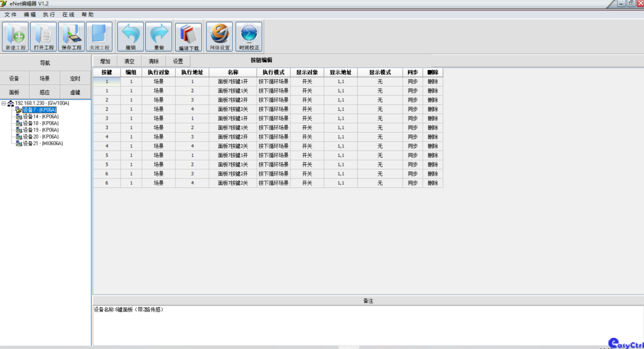Switch to the 场景 navigation tab
This screenshot has height=349, width=644.
(x=45, y=78)
